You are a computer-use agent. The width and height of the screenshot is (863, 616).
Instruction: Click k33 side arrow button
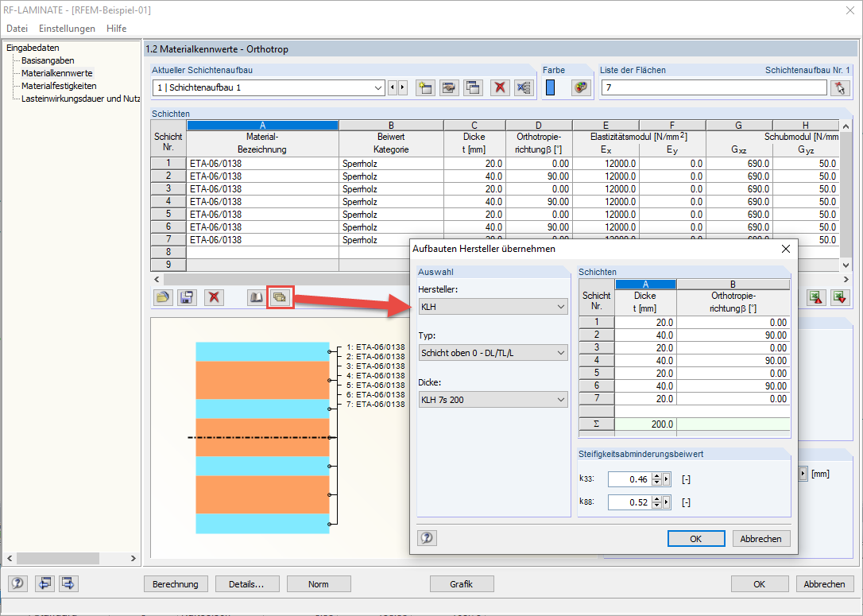pyautogui.click(x=667, y=479)
